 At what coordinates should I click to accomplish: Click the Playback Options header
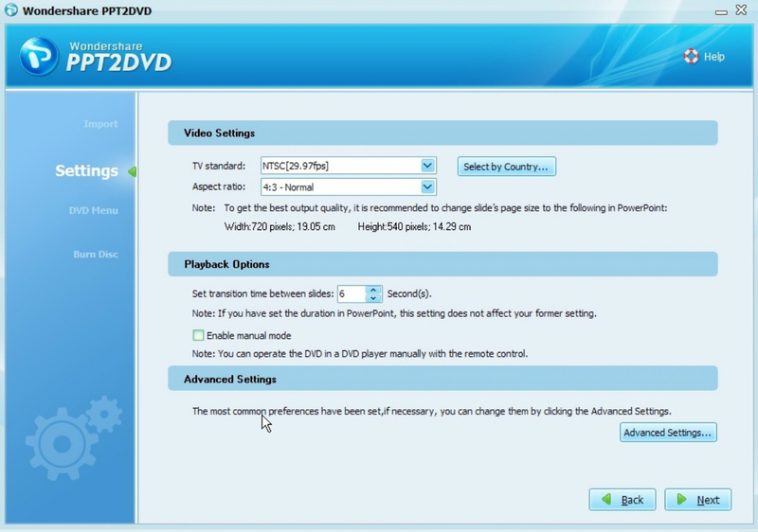pos(442,264)
